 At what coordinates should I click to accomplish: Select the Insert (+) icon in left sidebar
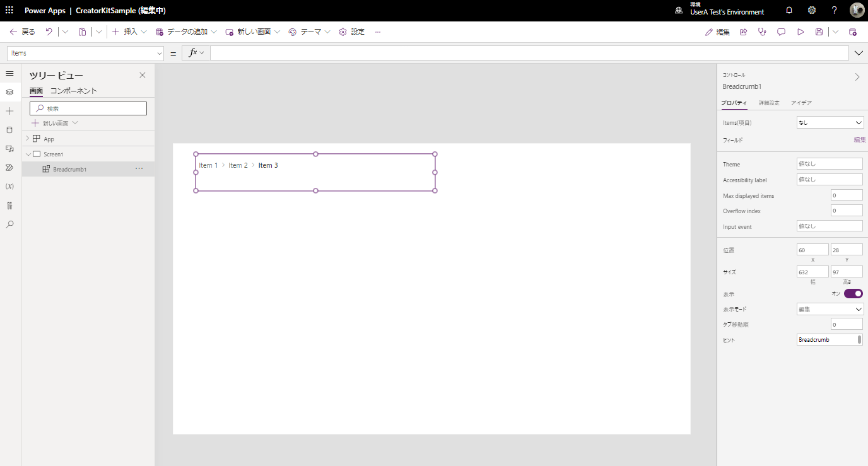click(9, 111)
